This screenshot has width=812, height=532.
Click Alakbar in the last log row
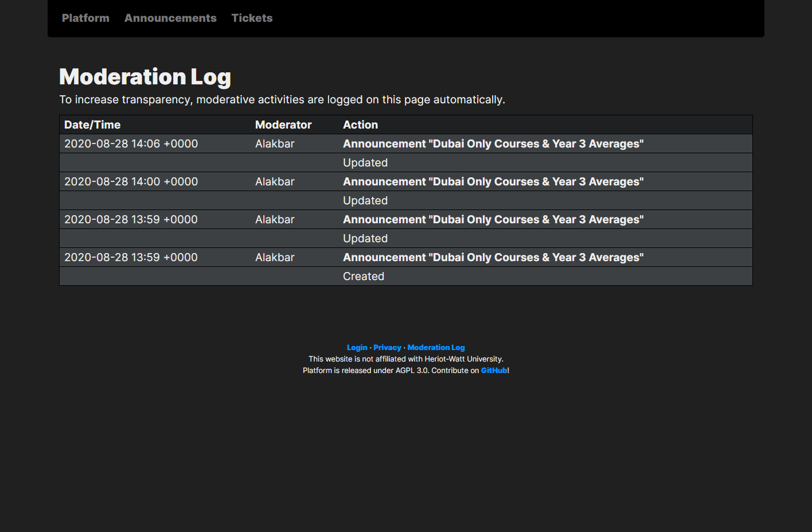click(275, 257)
